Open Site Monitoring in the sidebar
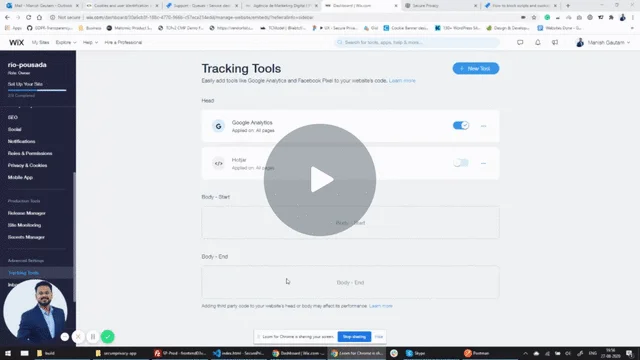 (24, 225)
